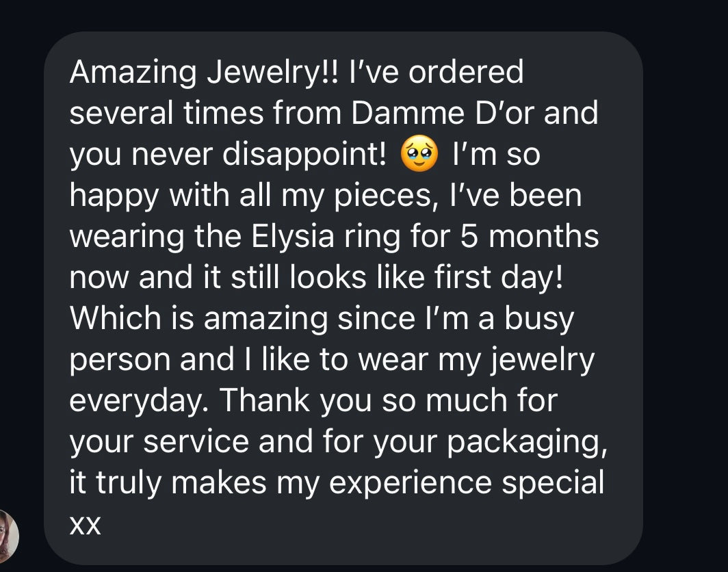The width and height of the screenshot is (728, 572).
Task: Tap the words "I've ordered" on first line
Action: [x=437, y=73]
